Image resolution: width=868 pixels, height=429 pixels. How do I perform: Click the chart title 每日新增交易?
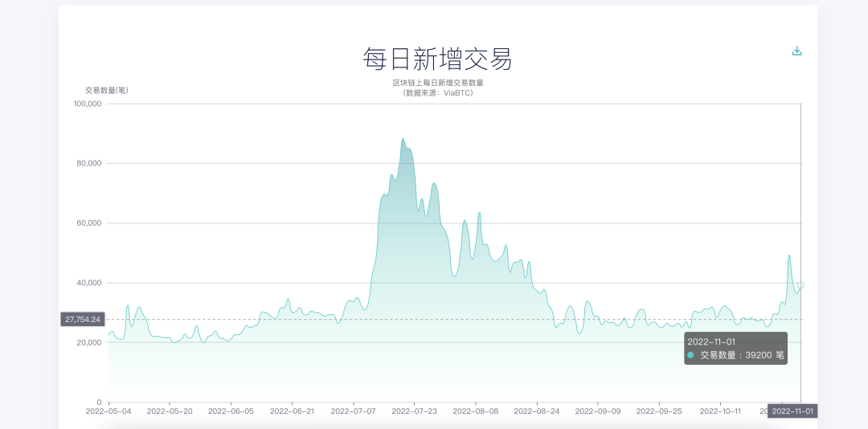(x=437, y=59)
